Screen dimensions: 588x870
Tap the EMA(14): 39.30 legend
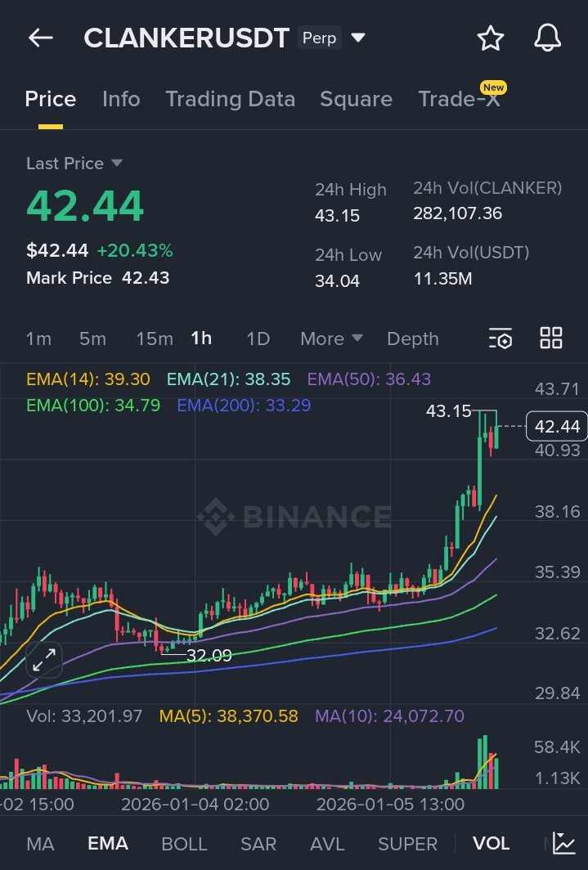pyautogui.click(x=88, y=379)
